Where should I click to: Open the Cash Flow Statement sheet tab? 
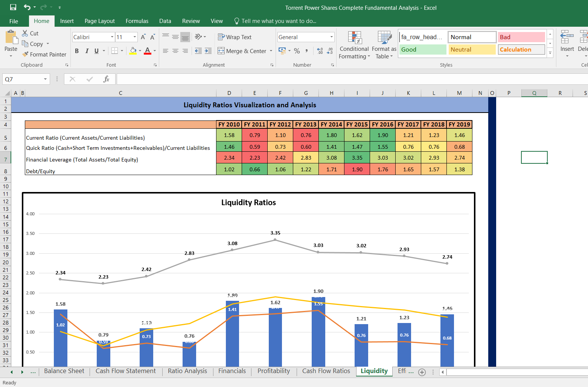coord(126,371)
